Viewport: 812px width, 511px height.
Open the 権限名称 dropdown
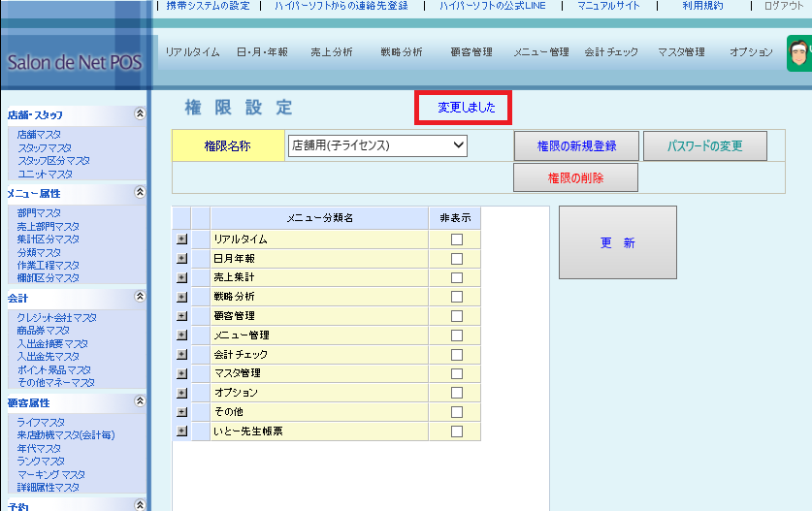(x=377, y=145)
